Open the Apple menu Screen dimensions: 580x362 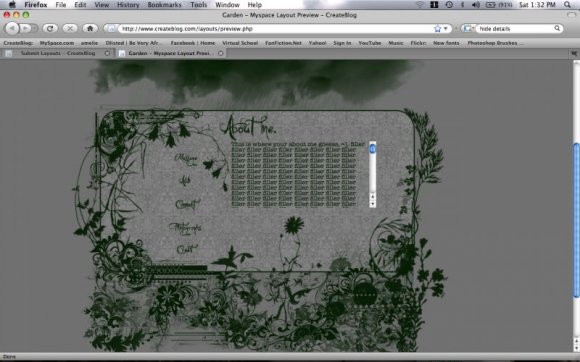point(12,4)
